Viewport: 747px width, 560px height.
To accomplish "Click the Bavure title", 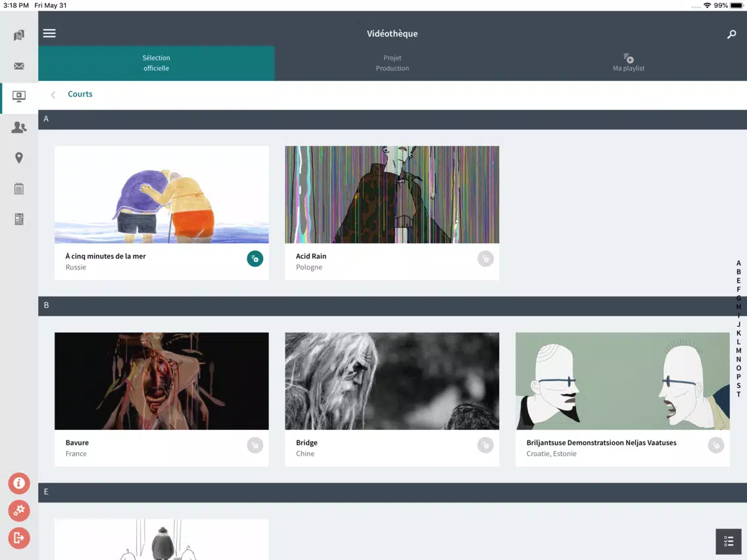I will pyautogui.click(x=77, y=443).
